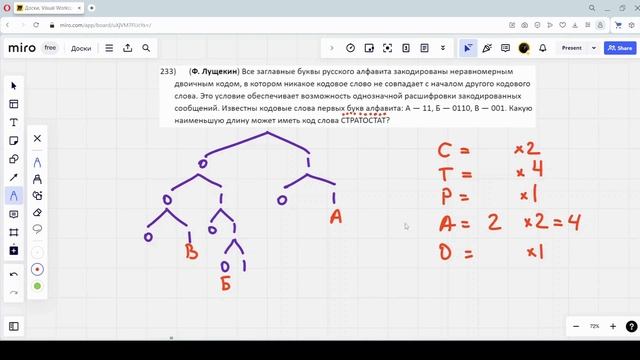
Task: Close the pen sub-toolbar with the X
Action: (x=37, y=138)
